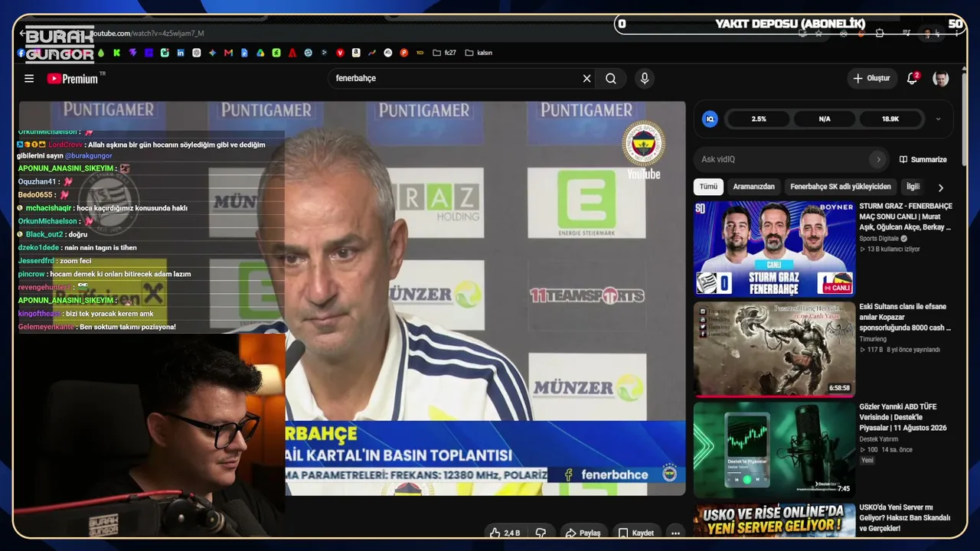Screen dimensions: 980x551
Task: Click the Fenerbahçe YouTube watermark in video
Action: (x=643, y=150)
